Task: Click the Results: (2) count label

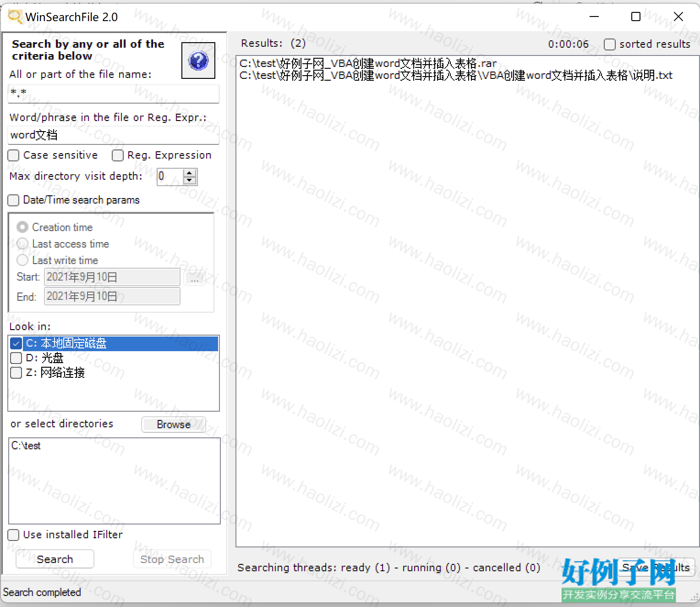Action: [273, 43]
